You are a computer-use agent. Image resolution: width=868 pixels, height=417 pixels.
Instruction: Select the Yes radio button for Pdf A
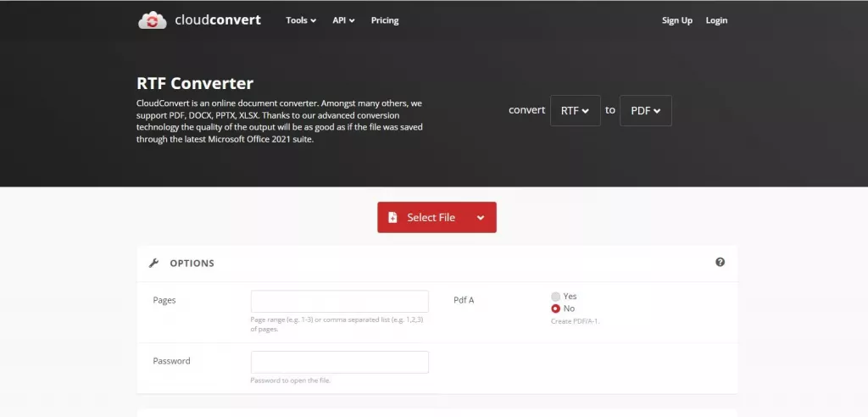click(x=556, y=297)
